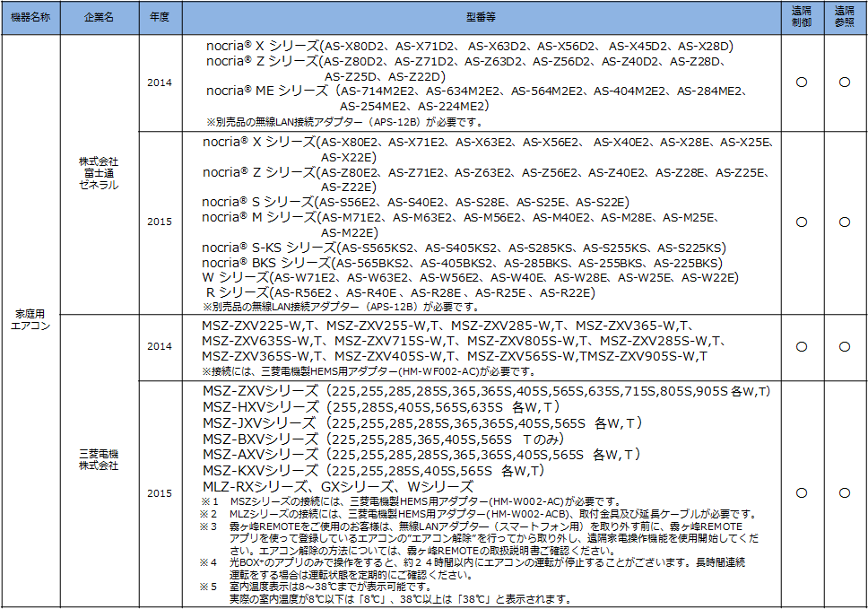The image size is (868, 609).
Task: Click the MSZ-AXVシリーズ model line
Action: point(421,455)
